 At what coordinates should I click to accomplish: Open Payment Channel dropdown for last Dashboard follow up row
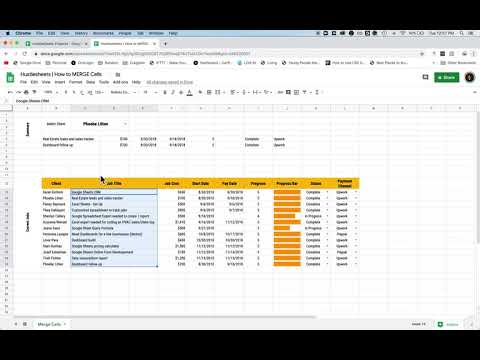[356, 264]
